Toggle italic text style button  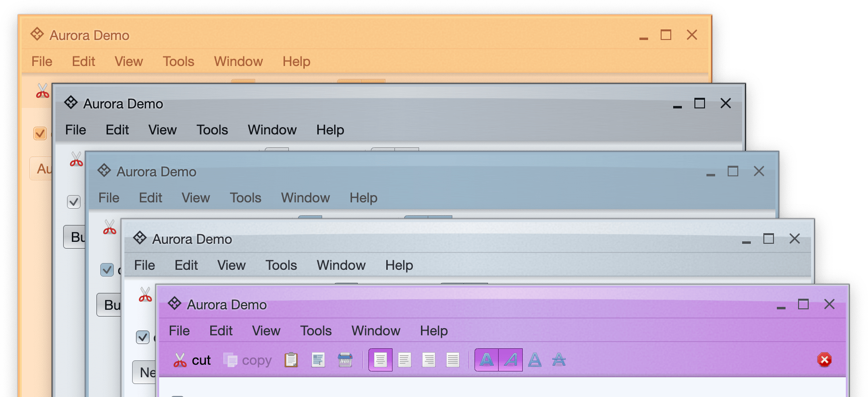[x=511, y=360]
